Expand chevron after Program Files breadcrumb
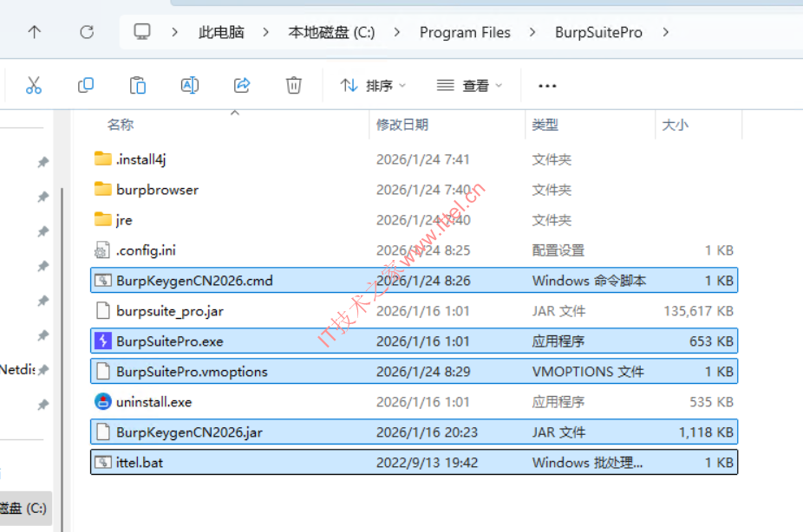 click(533, 32)
